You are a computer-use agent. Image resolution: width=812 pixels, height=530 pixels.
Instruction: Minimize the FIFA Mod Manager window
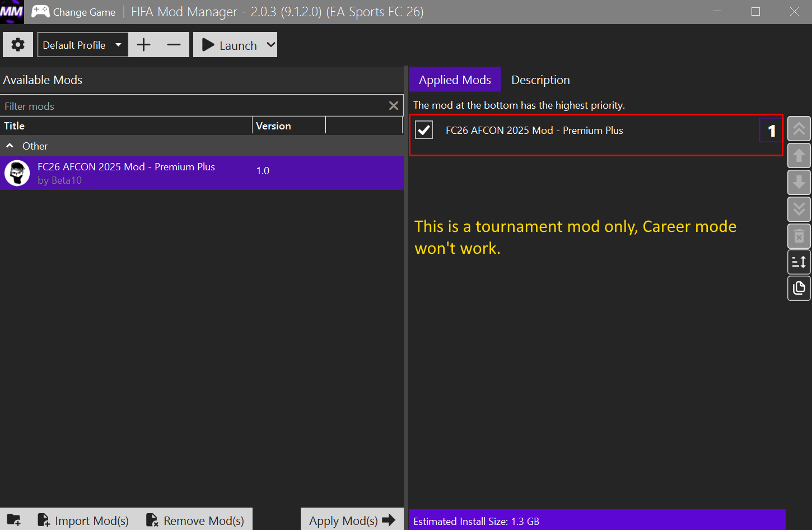point(717,12)
